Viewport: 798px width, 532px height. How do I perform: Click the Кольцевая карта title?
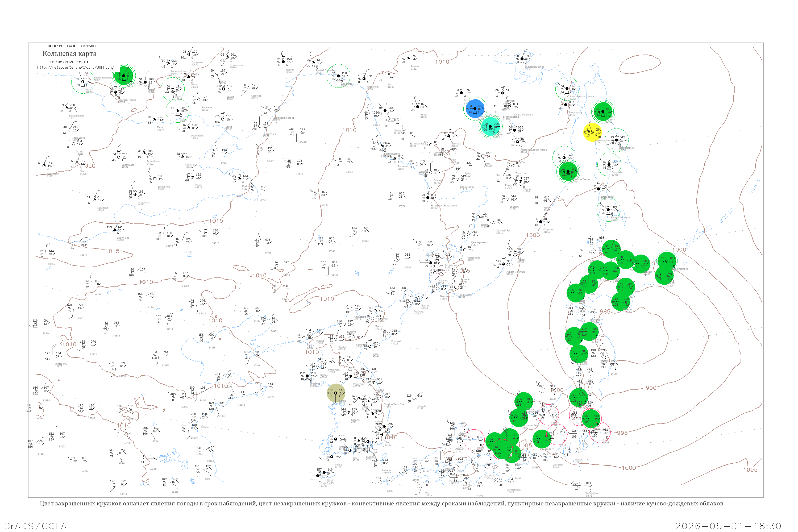(x=69, y=54)
